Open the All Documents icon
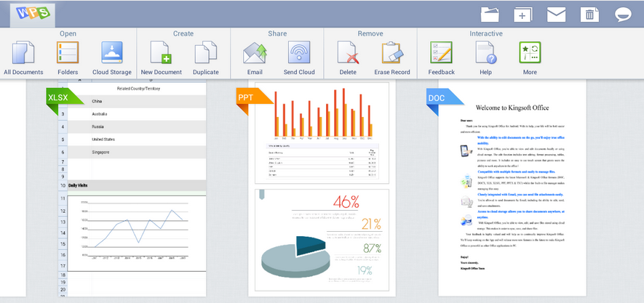The width and height of the screenshot is (644, 303). [23, 52]
